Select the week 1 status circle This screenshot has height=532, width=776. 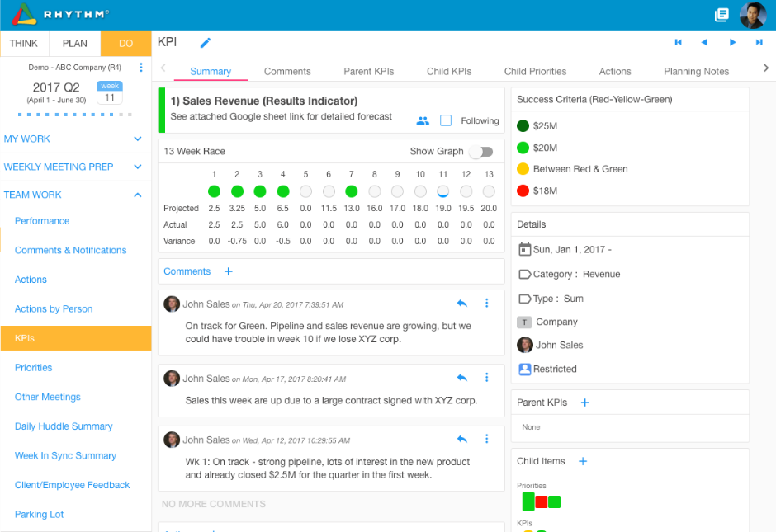[x=214, y=191]
